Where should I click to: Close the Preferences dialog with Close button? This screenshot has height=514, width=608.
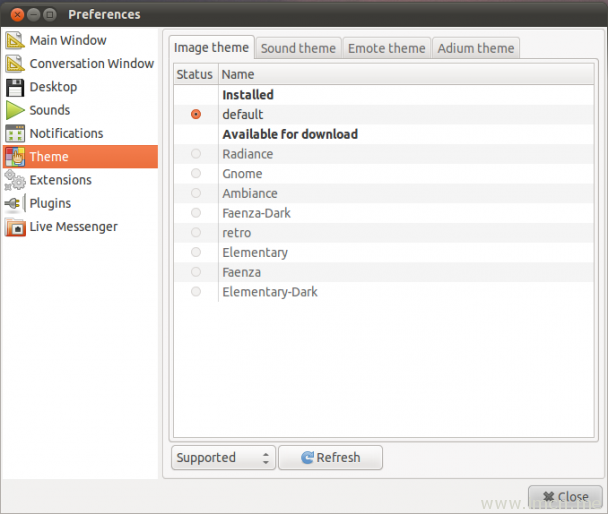(565, 497)
